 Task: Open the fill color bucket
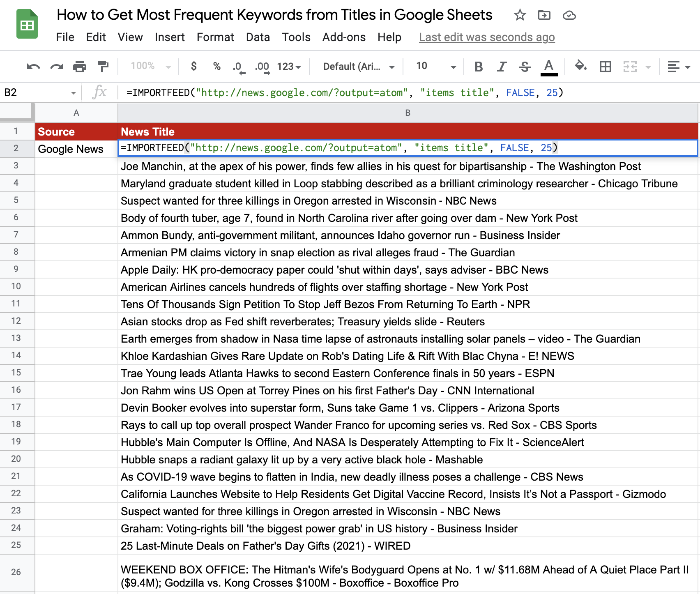coord(580,66)
